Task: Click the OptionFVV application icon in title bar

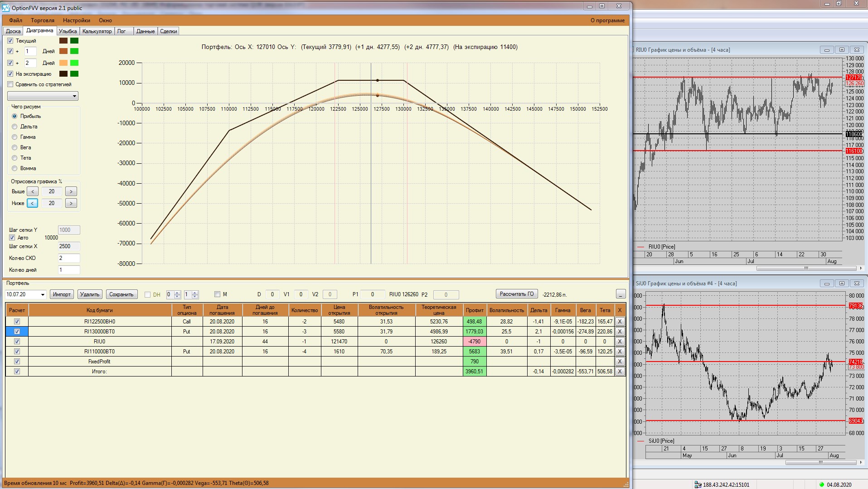Action: click(x=6, y=8)
